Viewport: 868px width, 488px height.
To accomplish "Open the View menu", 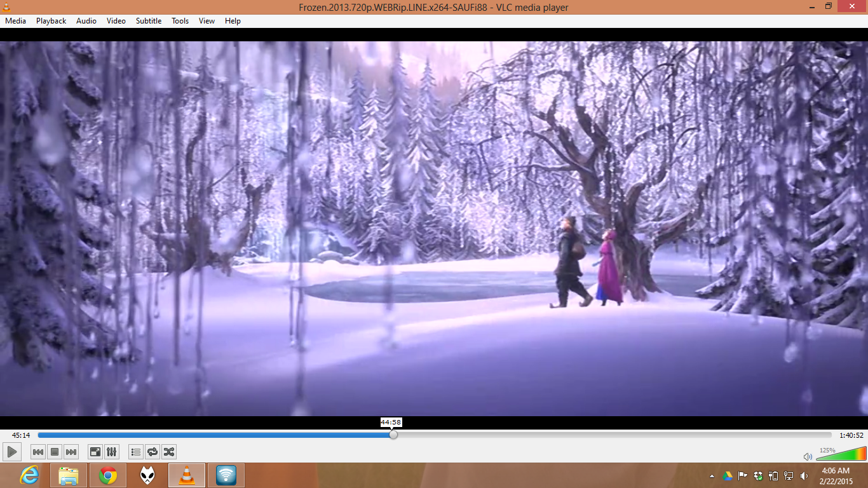I will pyautogui.click(x=207, y=21).
